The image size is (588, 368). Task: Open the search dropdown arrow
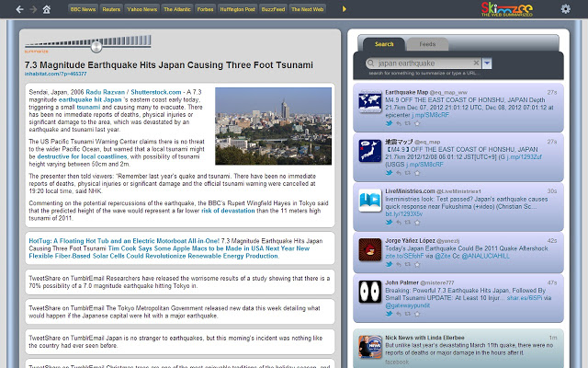pyautogui.click(x=487, y=63)
